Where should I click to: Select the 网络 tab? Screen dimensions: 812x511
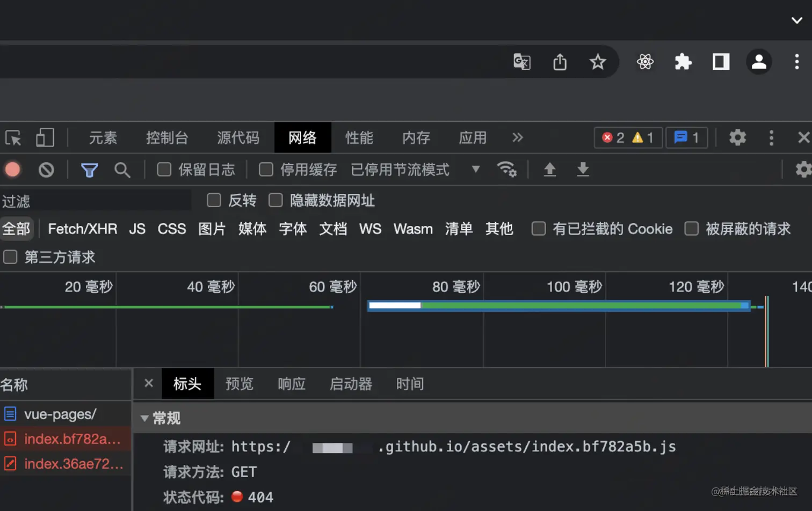pyautogui.click(x=302, y=138)
